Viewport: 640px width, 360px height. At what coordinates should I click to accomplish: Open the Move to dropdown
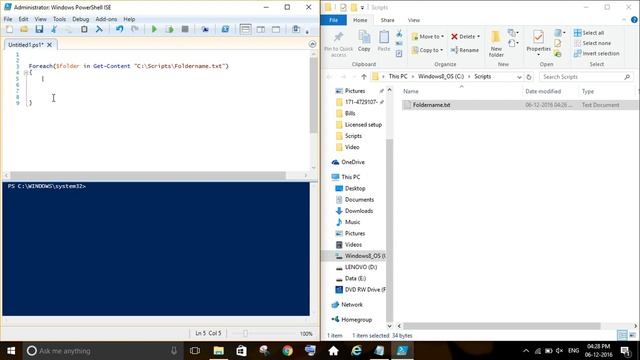coord(428,36)
